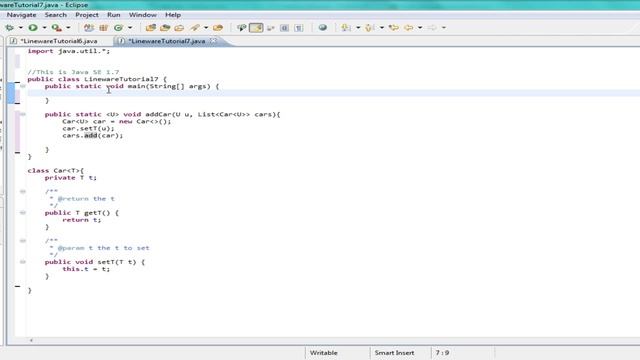The width and height of the screenshot is (640, 360).
Task: Click the Back navigation arrow
Action: click(x=408, y=28)
